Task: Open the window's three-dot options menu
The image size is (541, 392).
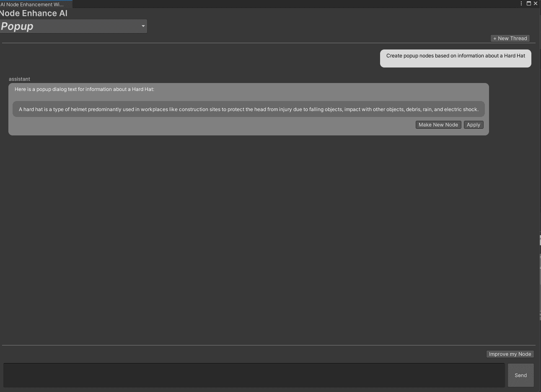Action: pyautogui.click(x=521, y=3)
